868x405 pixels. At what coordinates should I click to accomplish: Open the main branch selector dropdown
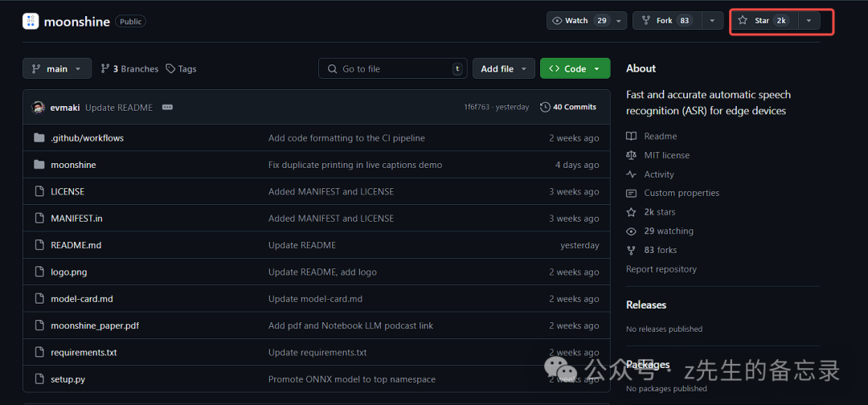tap(57, 68)
